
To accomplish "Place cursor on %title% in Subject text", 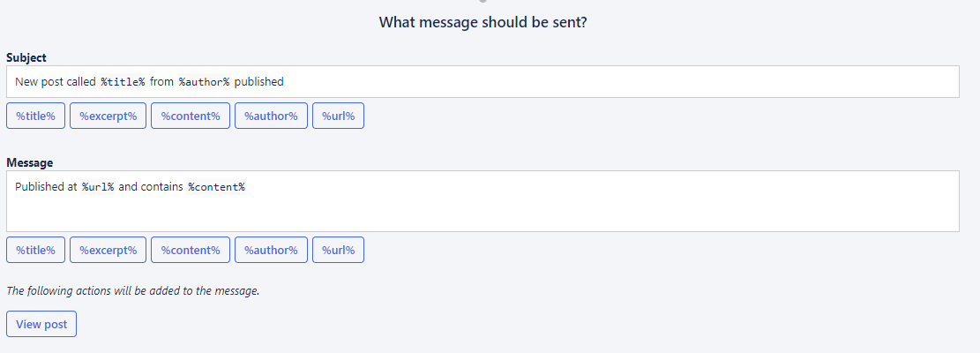I will pyautogui.click(x=123, y=82).
